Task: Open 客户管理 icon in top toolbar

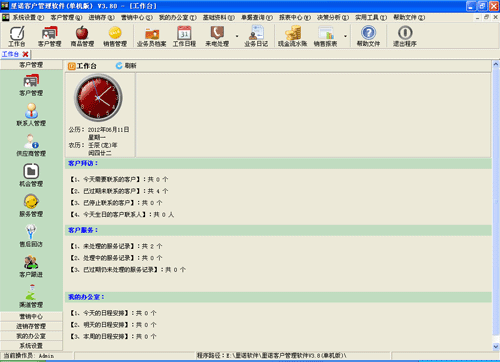Action: pyautogui.click(x=49, y=36)
